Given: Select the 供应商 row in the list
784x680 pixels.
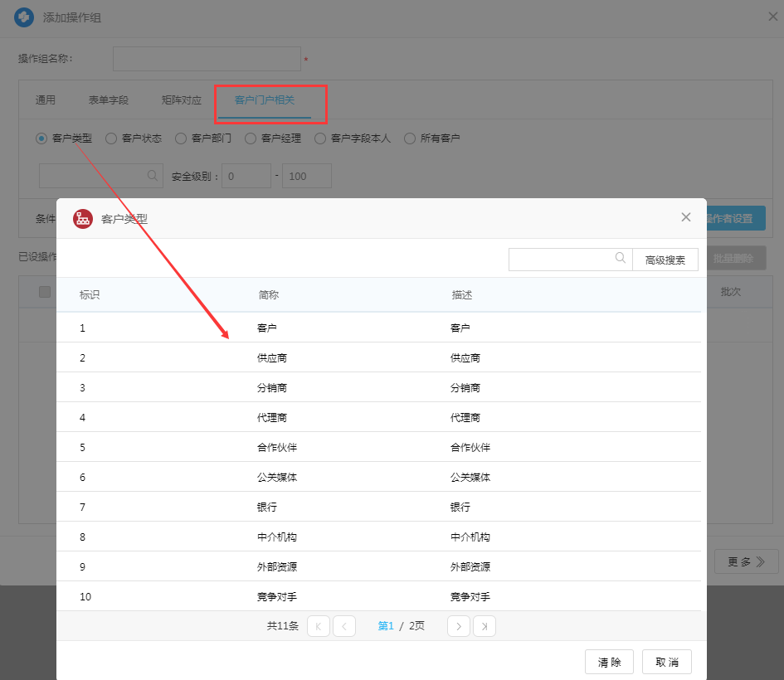Looking at the screenshot, I should [x=272, y=358].
